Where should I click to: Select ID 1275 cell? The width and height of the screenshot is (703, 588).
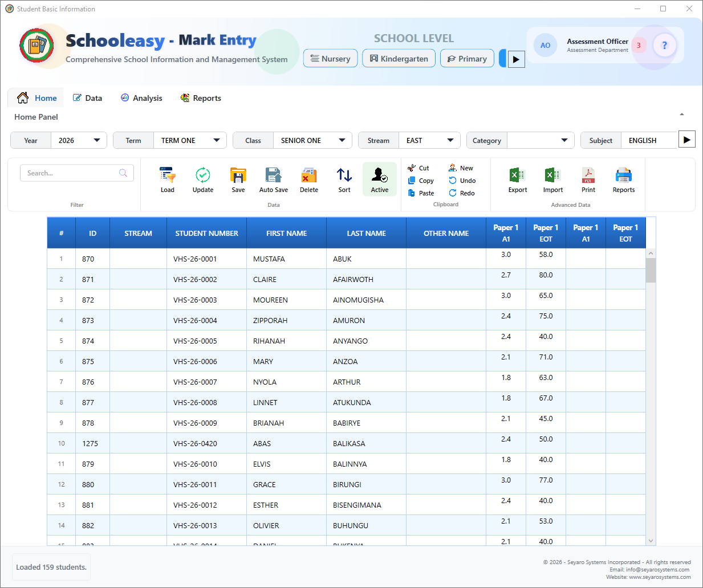click(x=93, y=443)
